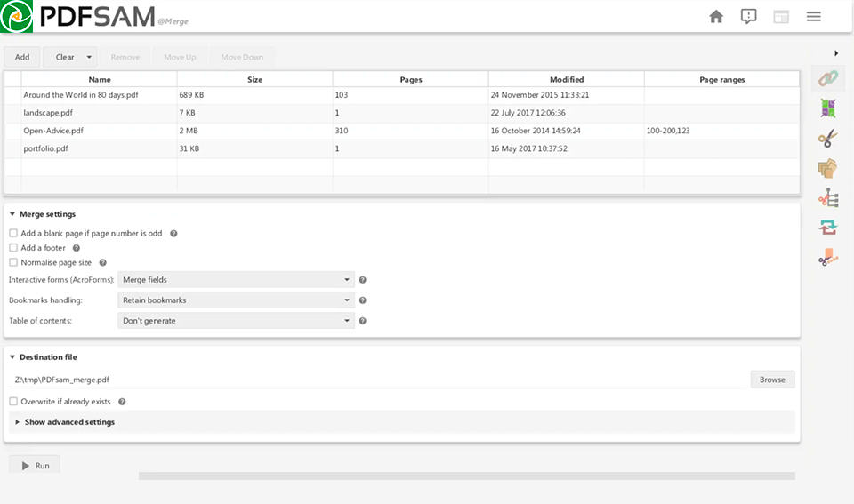
Task: Open the Split by bookmarks module icon
Action: coord(828,197)
